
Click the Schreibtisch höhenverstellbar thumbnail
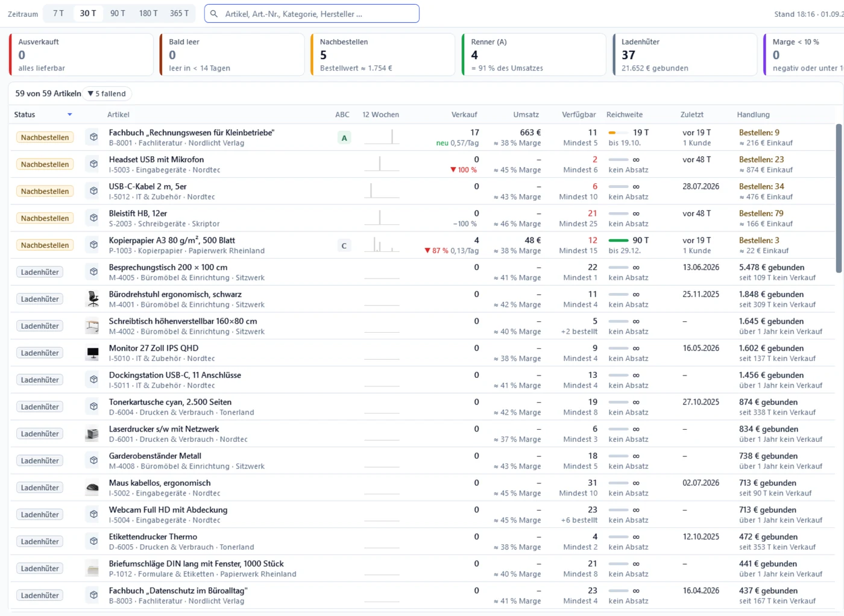93,326
